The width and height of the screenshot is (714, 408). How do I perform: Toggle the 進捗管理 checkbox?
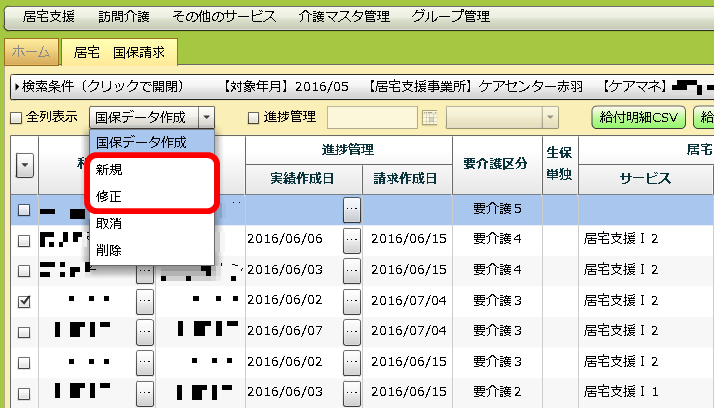coord(254,118)
